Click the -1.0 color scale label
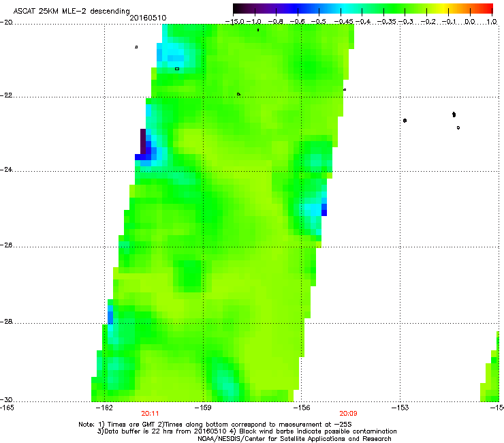Screen dimensions: 504x443 [x=254, y=22]
